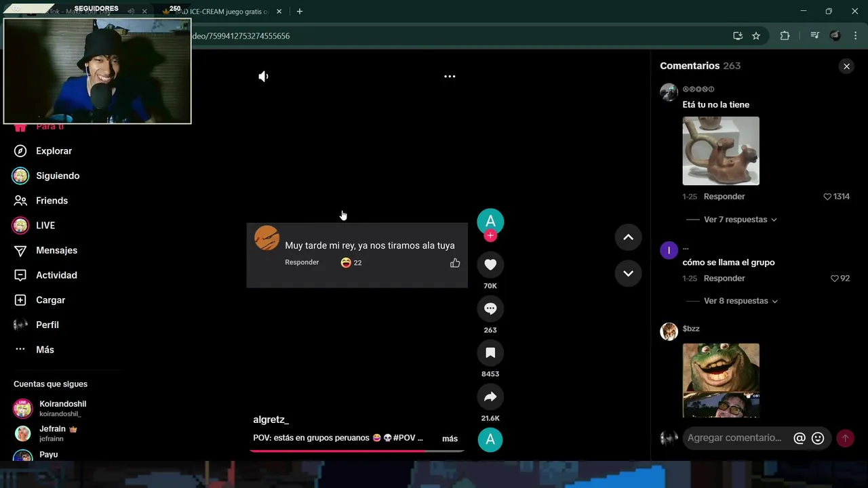This screenshot has width=868, height=488.
Task: Open the creator's avatar above the like button
Action: [x=490, y=222]
